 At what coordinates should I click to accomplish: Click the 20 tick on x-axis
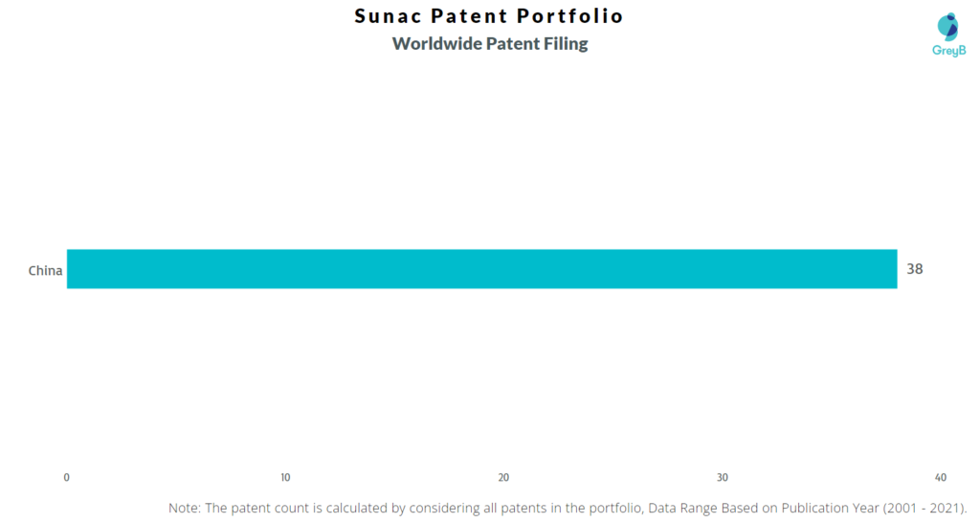point(503,477)
